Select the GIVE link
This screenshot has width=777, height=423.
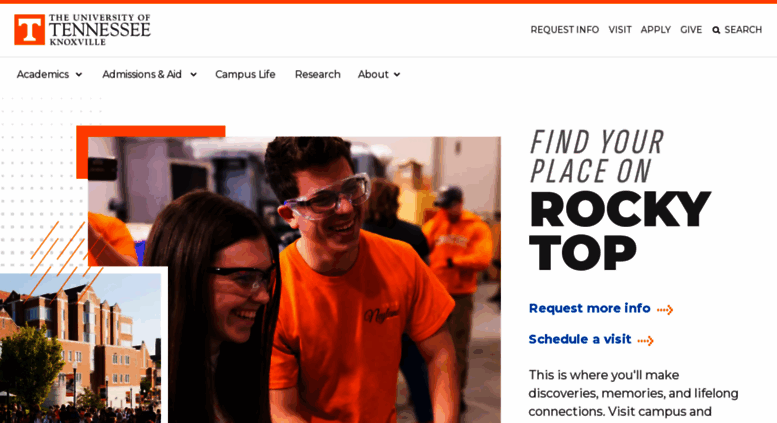(x=691, y=30)
